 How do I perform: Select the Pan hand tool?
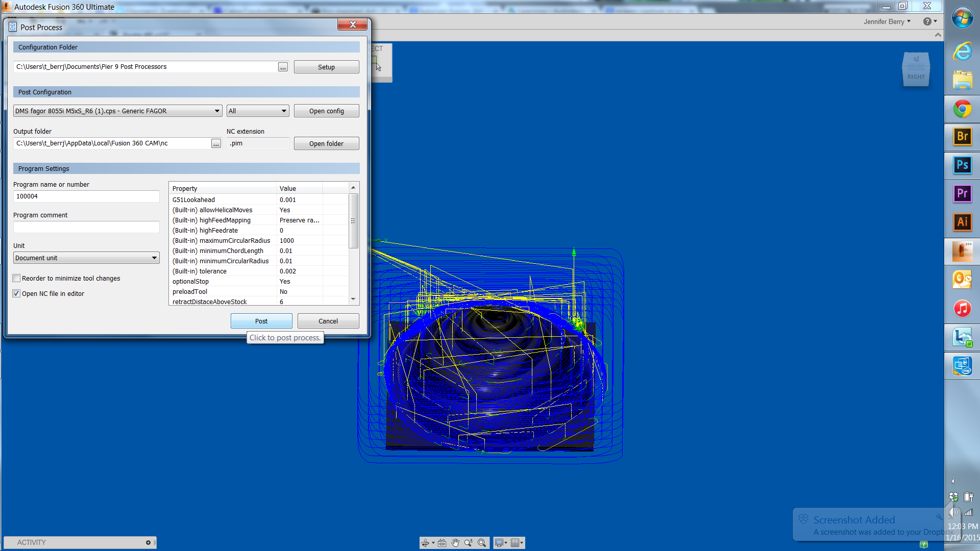click(455, 543)
